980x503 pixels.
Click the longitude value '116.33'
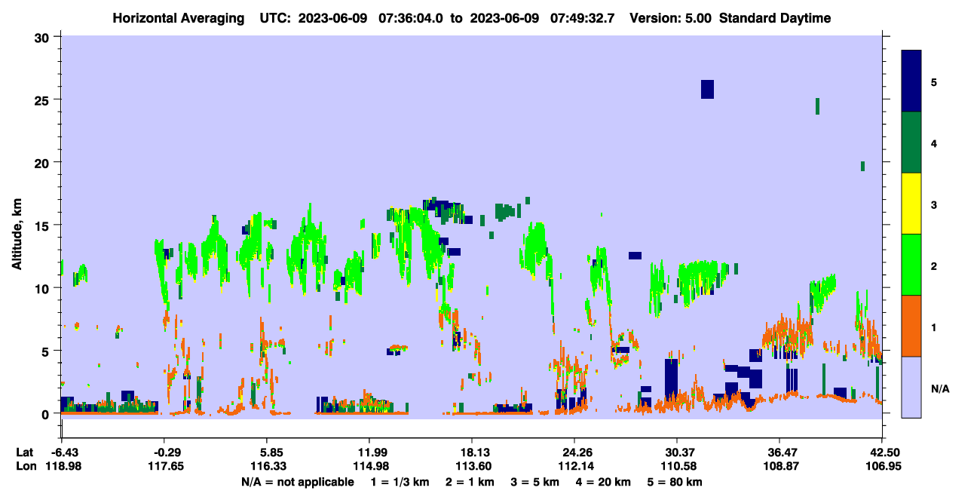[x=270, y=467]
